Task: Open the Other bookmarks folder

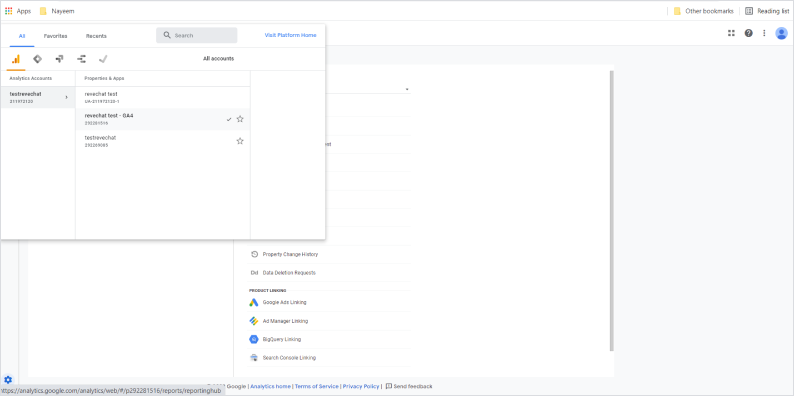Action: coord(703,11)
